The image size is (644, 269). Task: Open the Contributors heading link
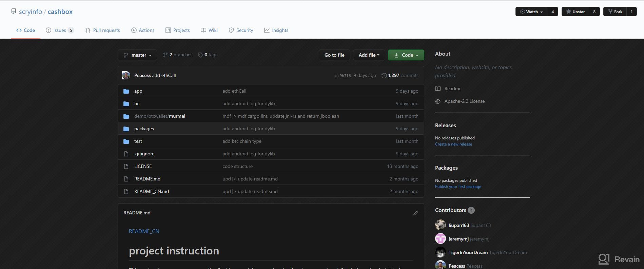(x=455, y=210)
